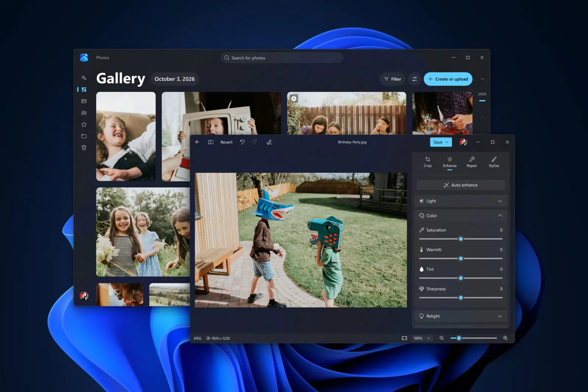Click Search for photos field
The height and width of the screenshot is (392, 588).
pyautogui.click(x=282, y=58)
